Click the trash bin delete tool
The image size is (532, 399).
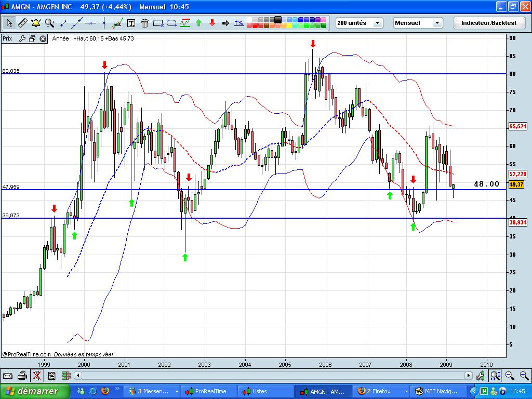pyautogui.click(x=144, y=23)
